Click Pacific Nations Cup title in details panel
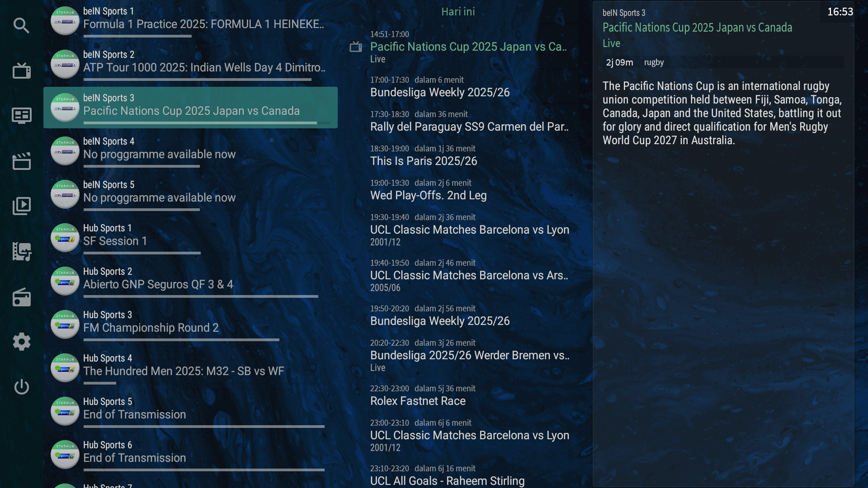The image size is (868, 488). [x=697, y=28]
